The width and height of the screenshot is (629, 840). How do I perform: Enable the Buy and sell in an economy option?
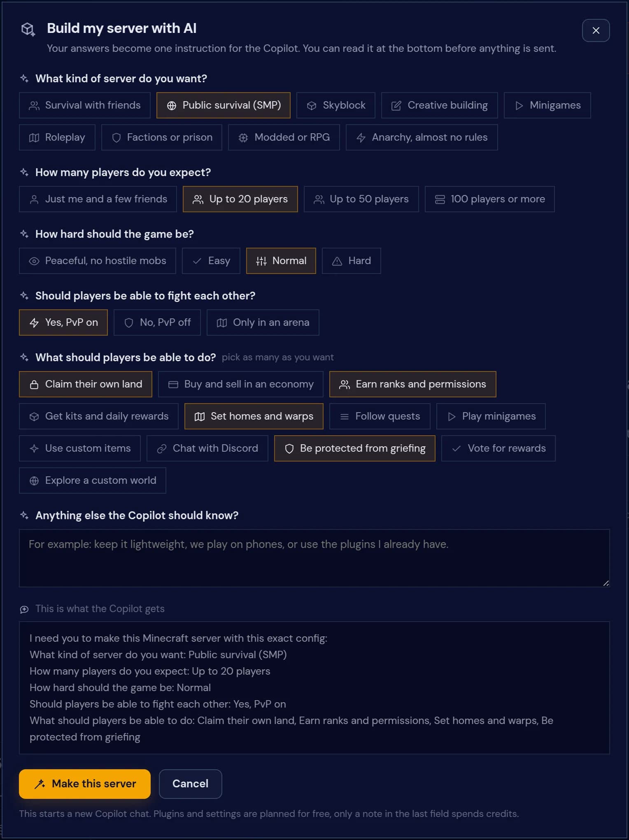coord(241,384)
